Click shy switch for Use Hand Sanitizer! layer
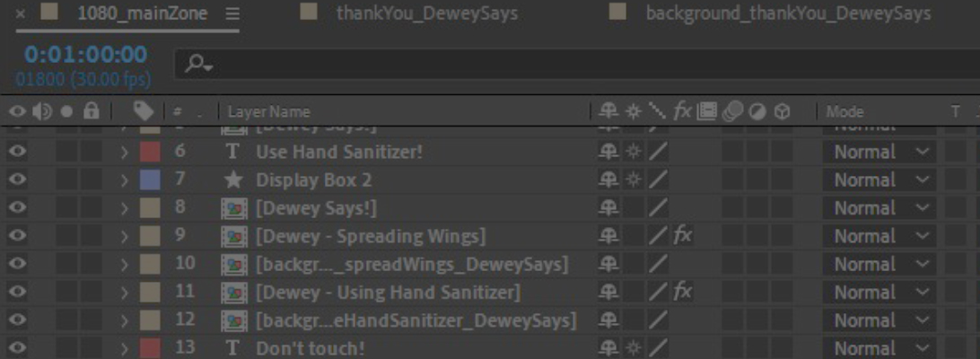 (608, 152)
